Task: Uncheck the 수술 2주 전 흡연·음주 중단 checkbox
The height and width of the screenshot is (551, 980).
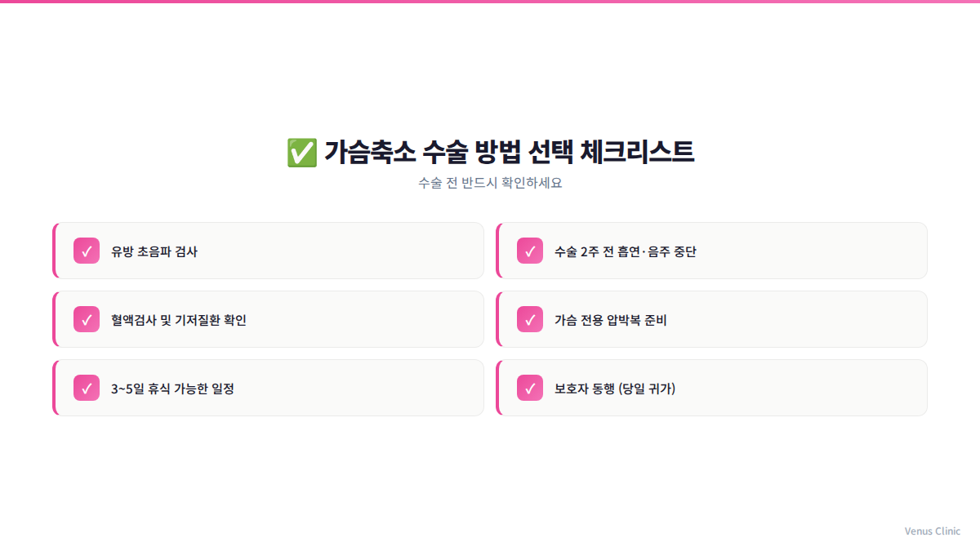Action: [x=530, y=251]
